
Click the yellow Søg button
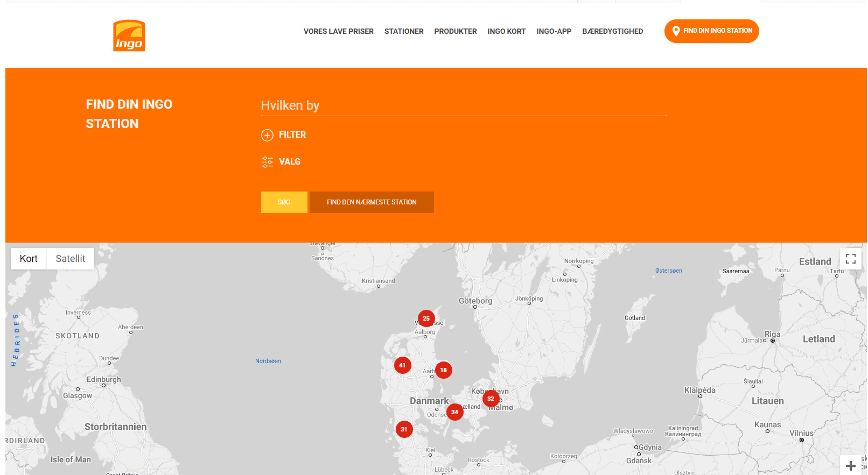[x=284, y=202]
